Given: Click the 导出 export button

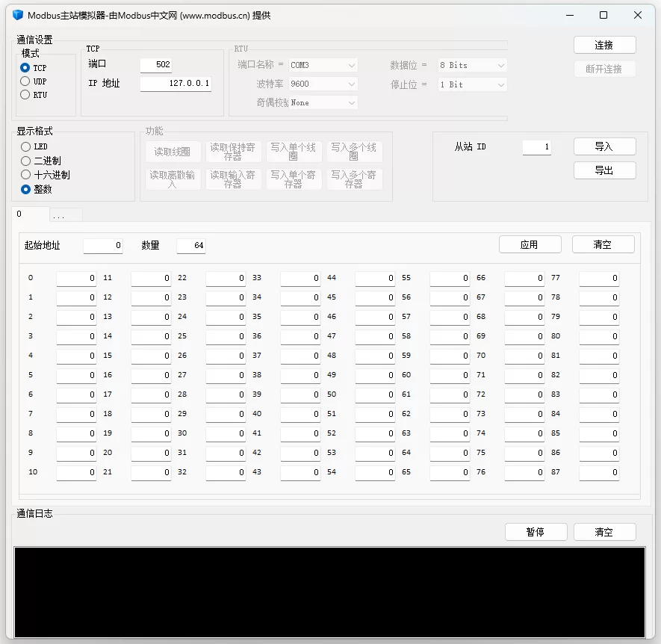Looking at the screenshot, I should click(604, 170).
